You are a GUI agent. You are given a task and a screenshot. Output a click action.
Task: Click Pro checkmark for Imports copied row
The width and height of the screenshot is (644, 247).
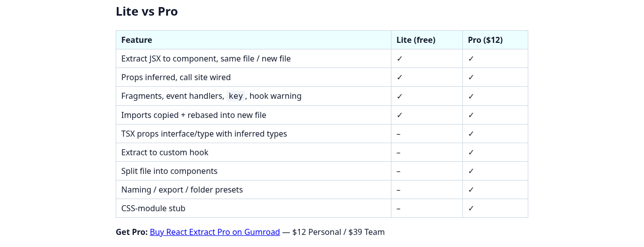[471, 115]
